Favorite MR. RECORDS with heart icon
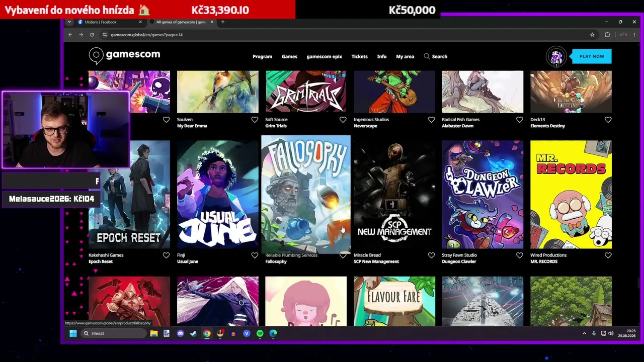Image resolution: width=644 pixels, height=362 pixels. (608, 255)
